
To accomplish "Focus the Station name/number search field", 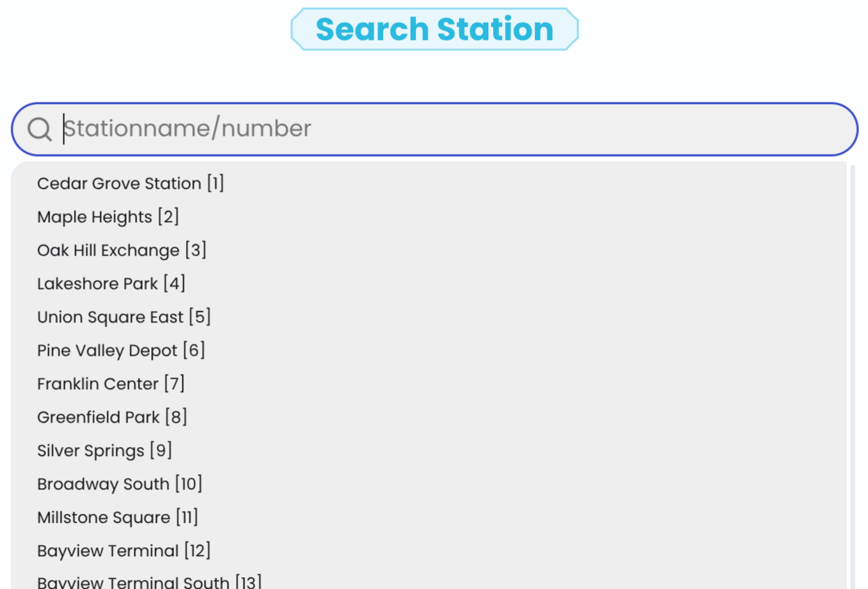I will tap(446, 129).
